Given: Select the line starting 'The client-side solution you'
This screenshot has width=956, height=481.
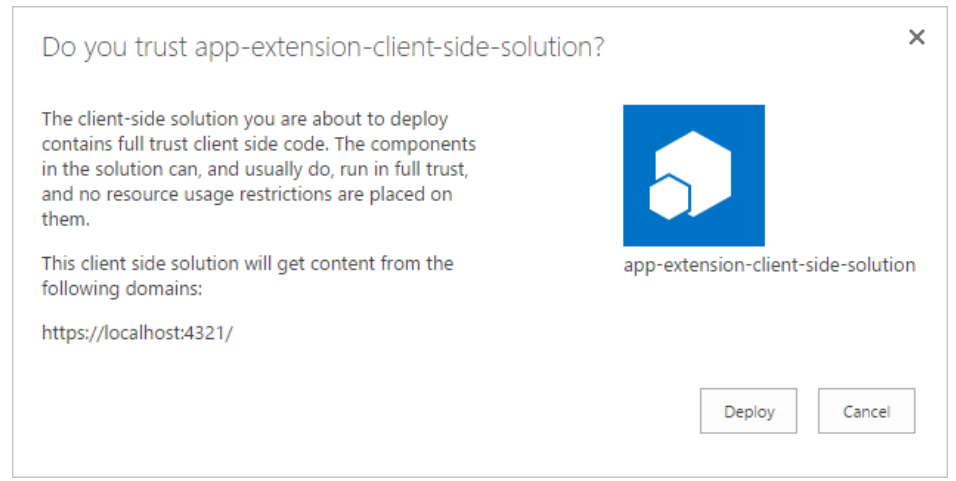Looking at the screenshot, I should click(x=244, y=119).
